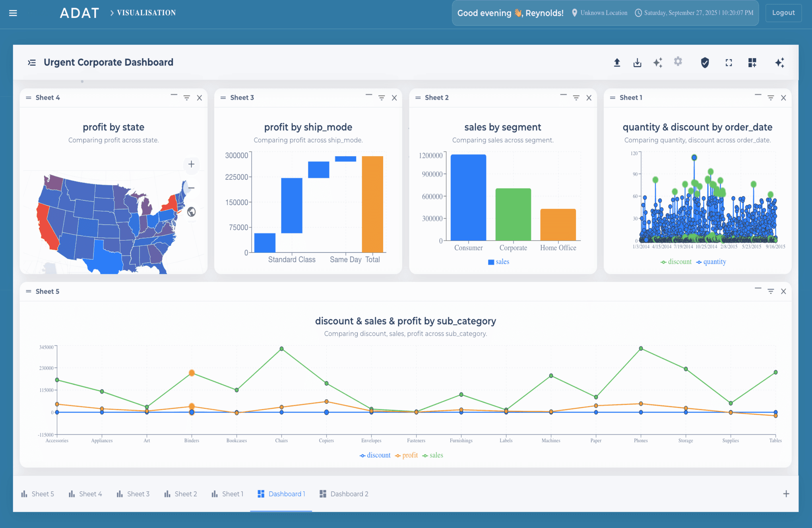812x528 pixels.
Task: Switch to the Sheet 4 tab
Action: 85,494
